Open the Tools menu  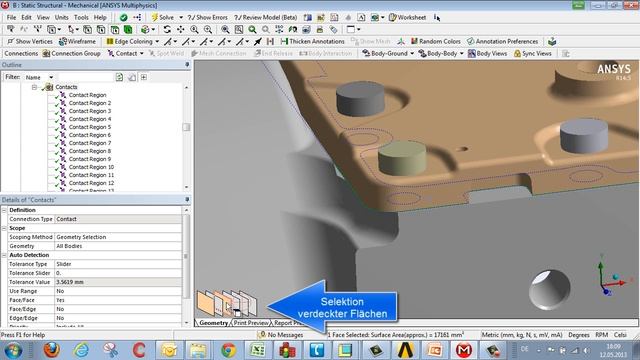[81, 18]
